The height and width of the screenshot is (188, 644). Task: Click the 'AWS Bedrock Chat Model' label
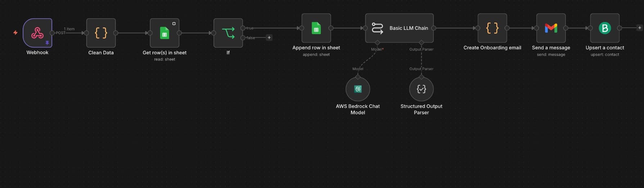point(358,109)
